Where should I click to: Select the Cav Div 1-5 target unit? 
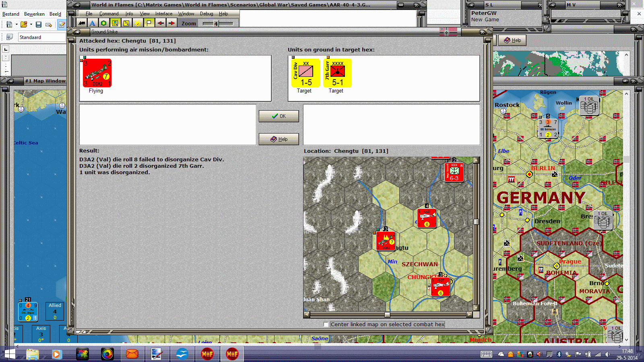(x=305, y=73)
